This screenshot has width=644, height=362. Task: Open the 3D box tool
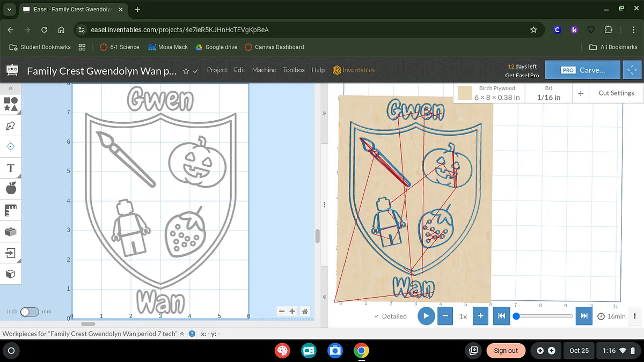pos(10,274)
